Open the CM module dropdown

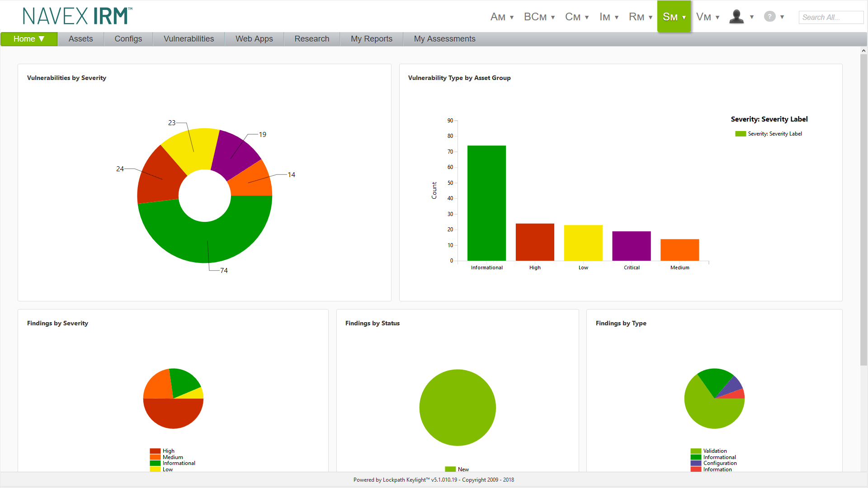pyautogui.click(x=576, y=16)
